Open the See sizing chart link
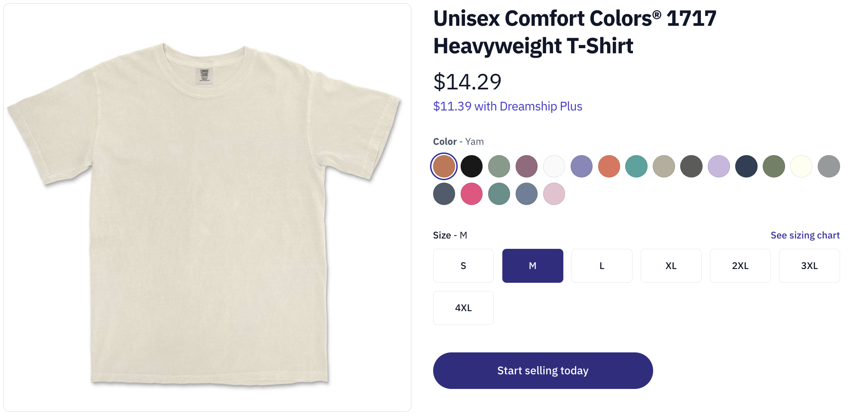Image resolution: width=868 pixels, height=416 pixels. pos(805,235)
